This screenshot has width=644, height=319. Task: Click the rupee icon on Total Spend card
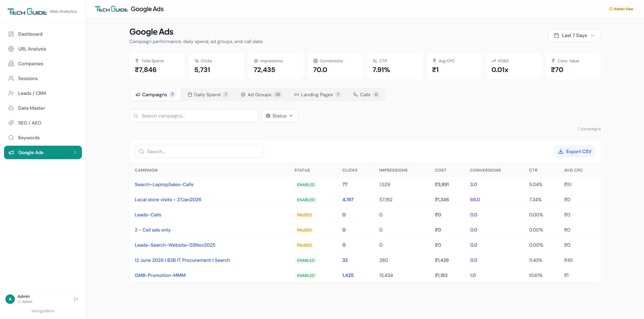pyautogui.click(x=137, y=61)
